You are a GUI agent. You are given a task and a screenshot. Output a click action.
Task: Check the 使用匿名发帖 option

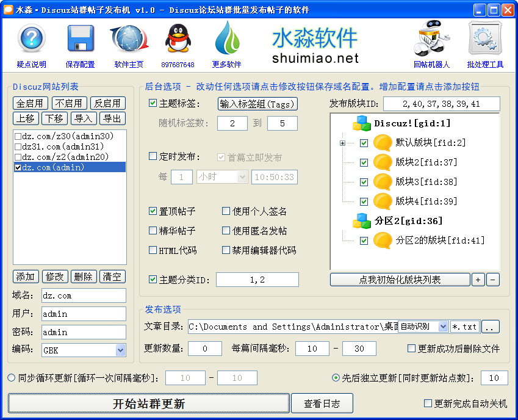tap(226, 230)
